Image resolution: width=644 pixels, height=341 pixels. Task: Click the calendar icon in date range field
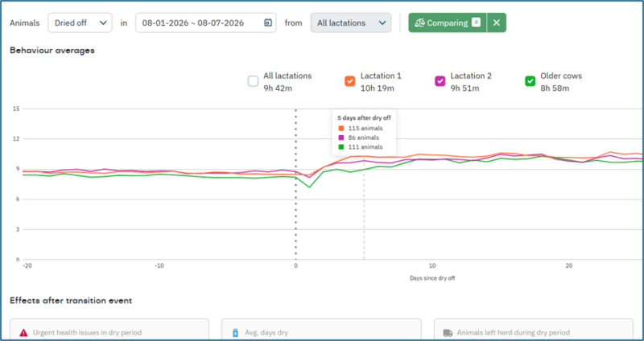267,23
